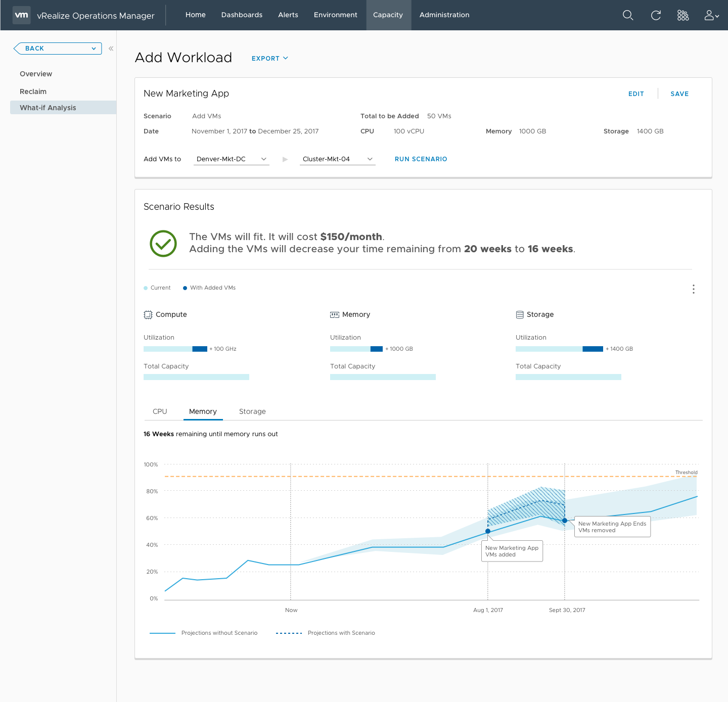Viewport: 728px width, 702px height.
Task: Click the Memory utilization bar
Action: [356, 349]
